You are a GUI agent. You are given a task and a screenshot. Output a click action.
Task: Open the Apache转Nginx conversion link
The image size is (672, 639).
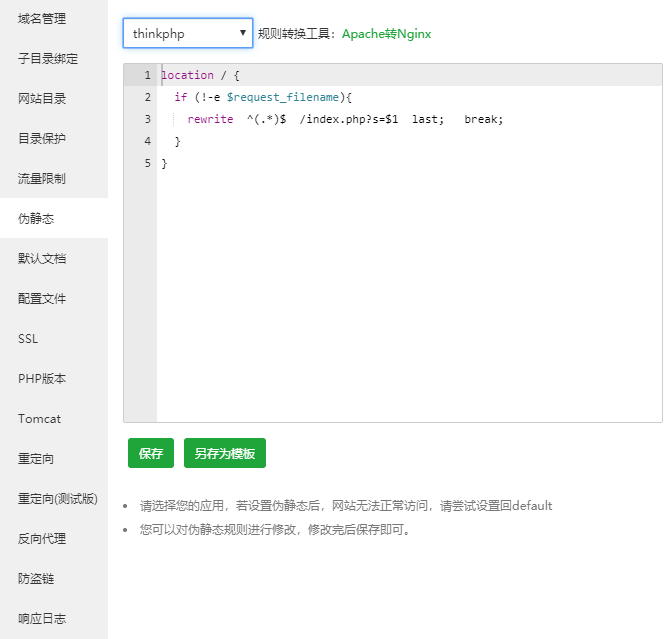[x=386, y=33]
